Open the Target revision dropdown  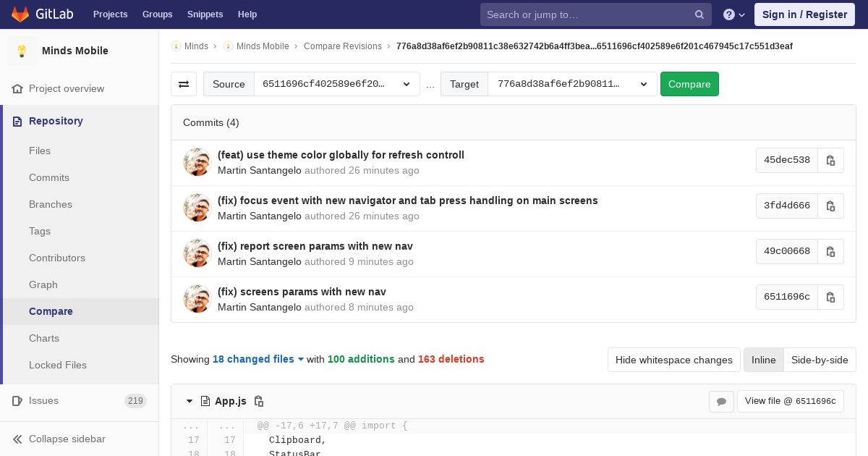pyautogui.click(x=572, y=84)
